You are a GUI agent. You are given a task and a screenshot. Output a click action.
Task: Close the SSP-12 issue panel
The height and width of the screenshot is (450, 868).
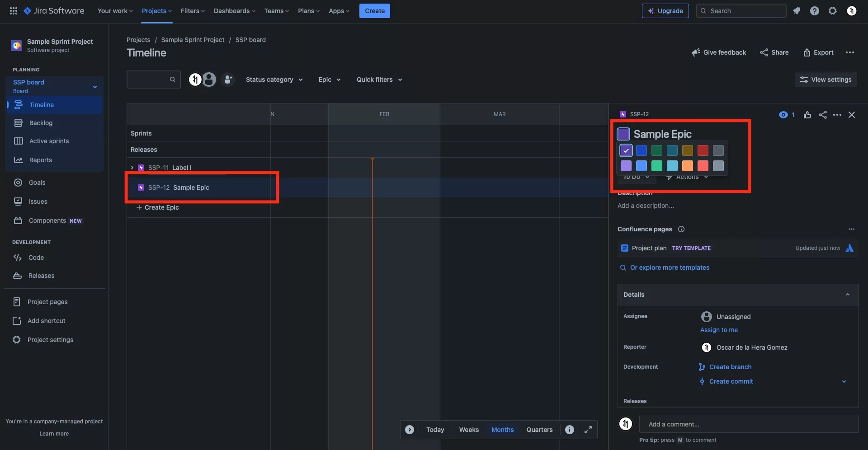(852, 115)
